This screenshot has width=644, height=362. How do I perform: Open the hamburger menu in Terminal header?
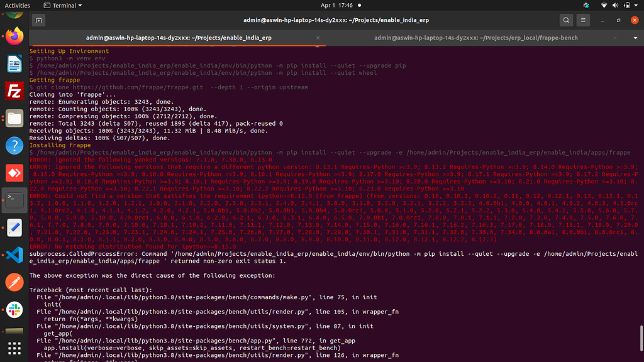click(x=582, y=19)
